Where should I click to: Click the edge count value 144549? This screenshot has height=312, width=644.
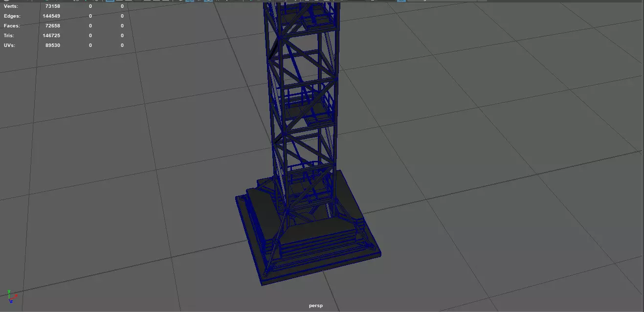pyautogui.click(x=51, y=16)
